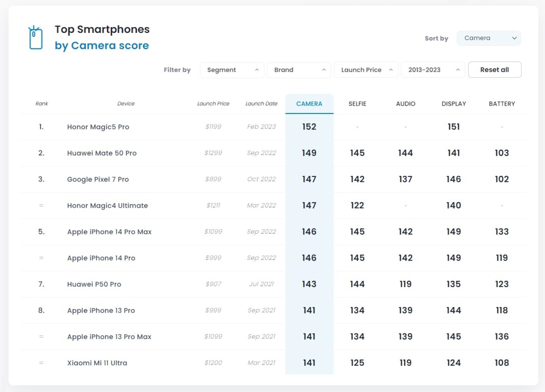The image size is (545, 392).
Task: Click the Device column header
Action: (x=126, y=104)
